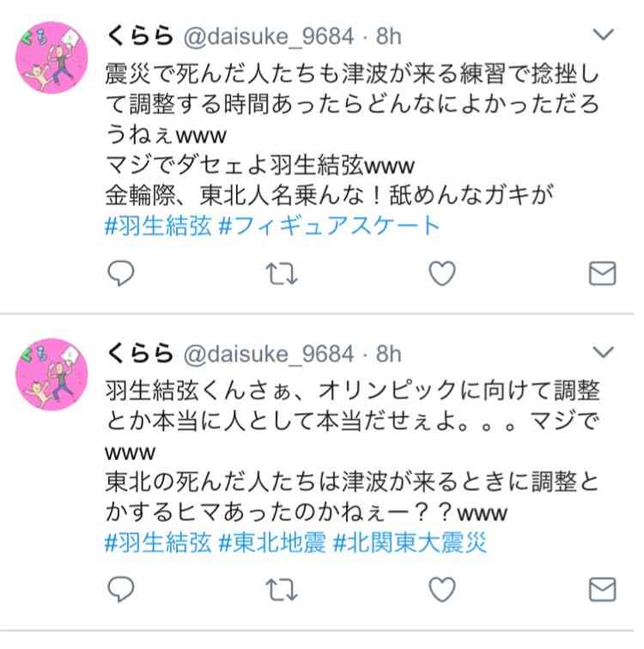Retweet the second tweet
The width and height of the screenshot is (644, 649).
tap(282, 589)
